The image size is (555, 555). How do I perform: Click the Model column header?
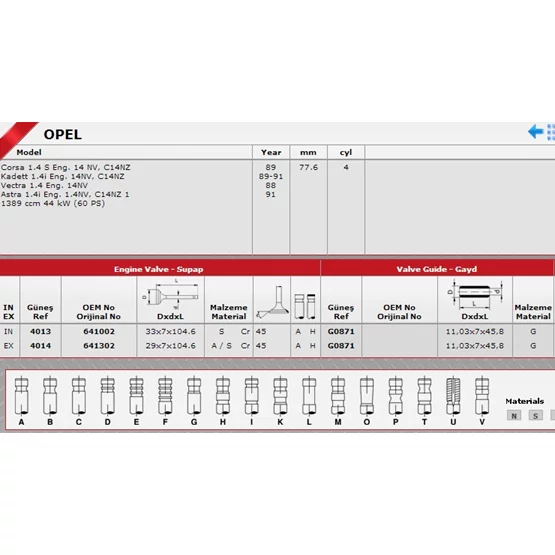tap(29, 152)
